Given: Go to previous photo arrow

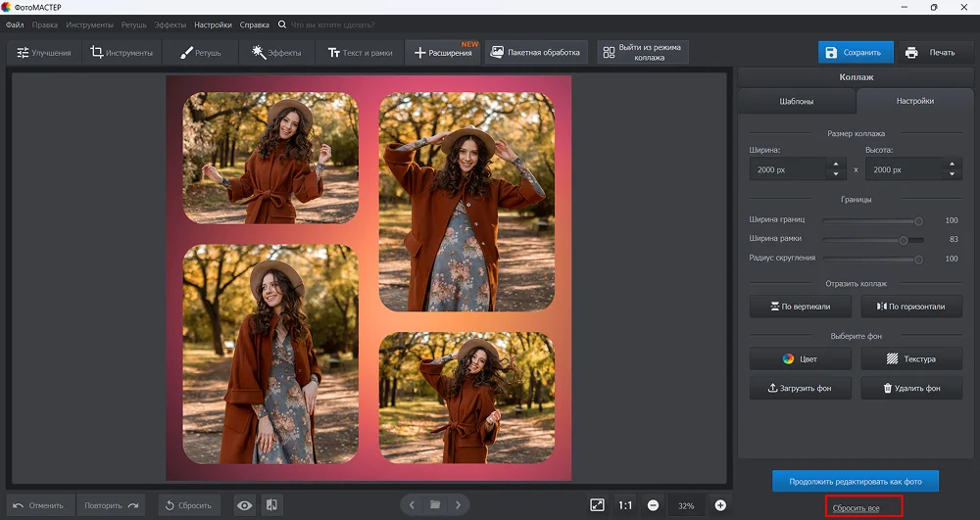Looking at the screenshot, I should coord(412,505).
